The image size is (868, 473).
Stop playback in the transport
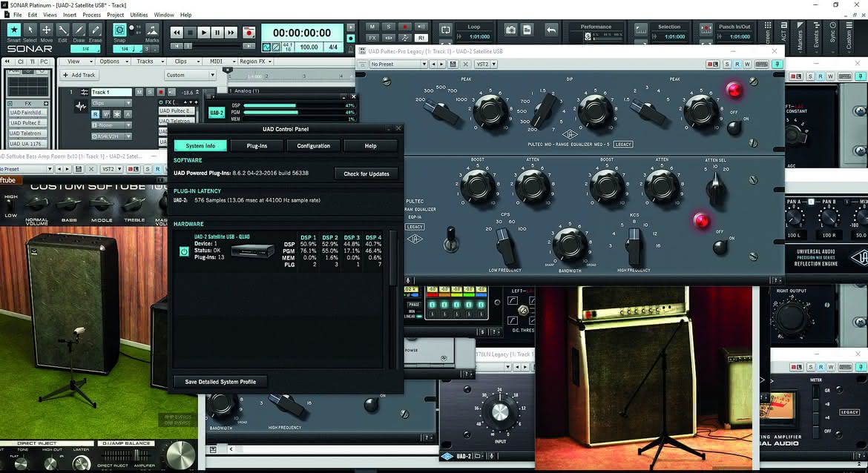pyautogui.click(x=190, y=33)
